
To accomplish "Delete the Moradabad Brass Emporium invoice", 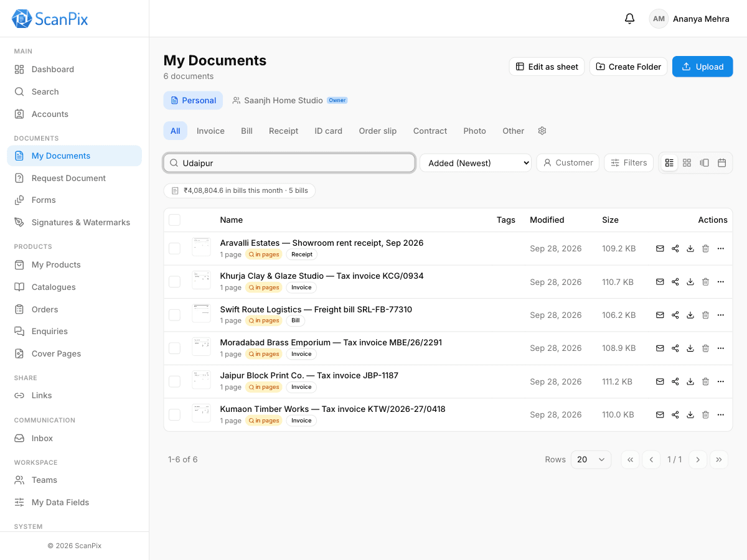I will tap(705, 348).
